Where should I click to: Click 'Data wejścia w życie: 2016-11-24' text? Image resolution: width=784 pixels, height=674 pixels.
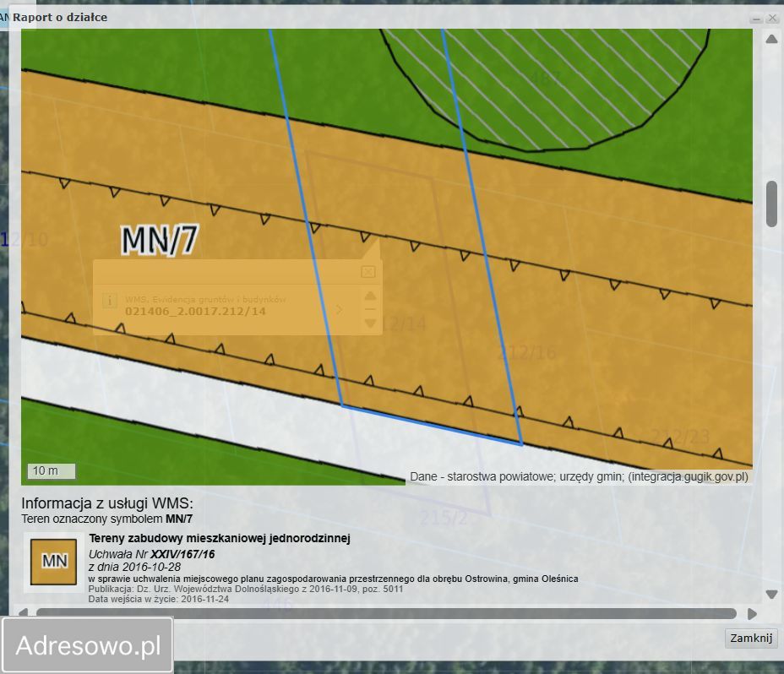coord(159,599)
